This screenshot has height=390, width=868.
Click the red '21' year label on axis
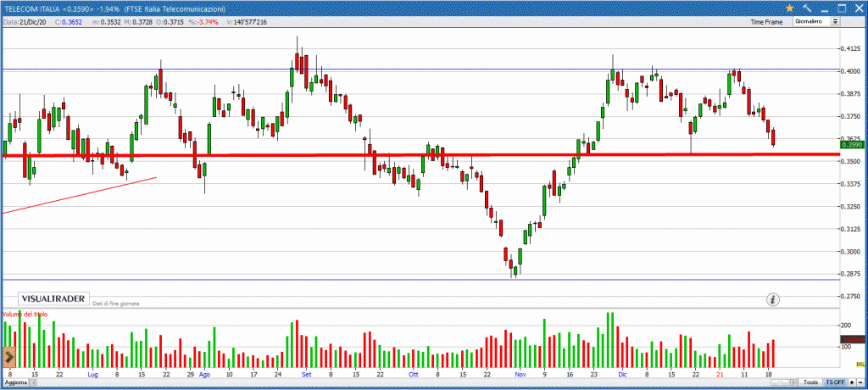click(719, 375)
